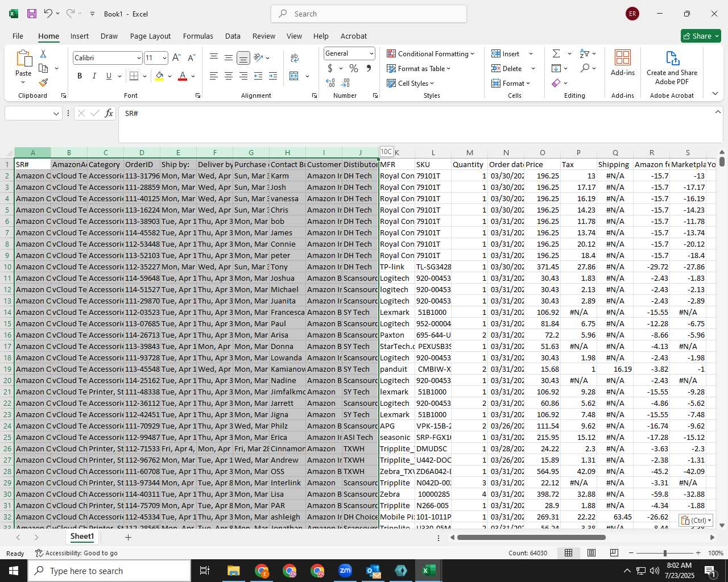Open the General number format dropdown
728x582 pixels.
pos(371,53)
